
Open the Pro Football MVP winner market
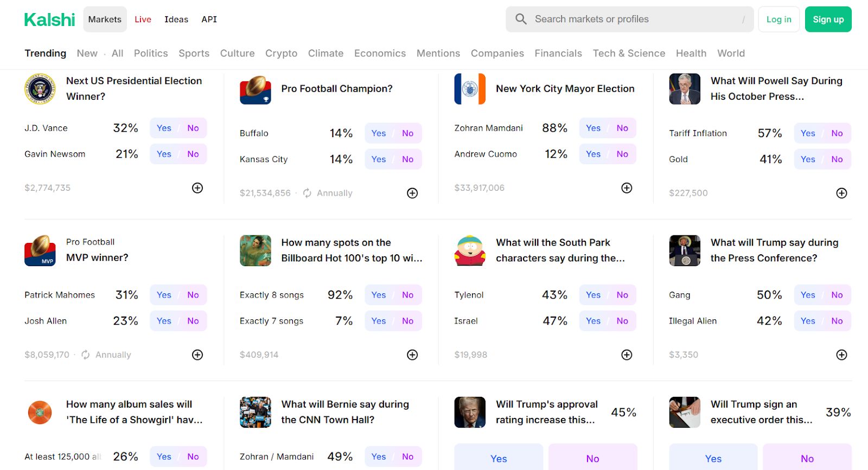(x=97, y=257)
